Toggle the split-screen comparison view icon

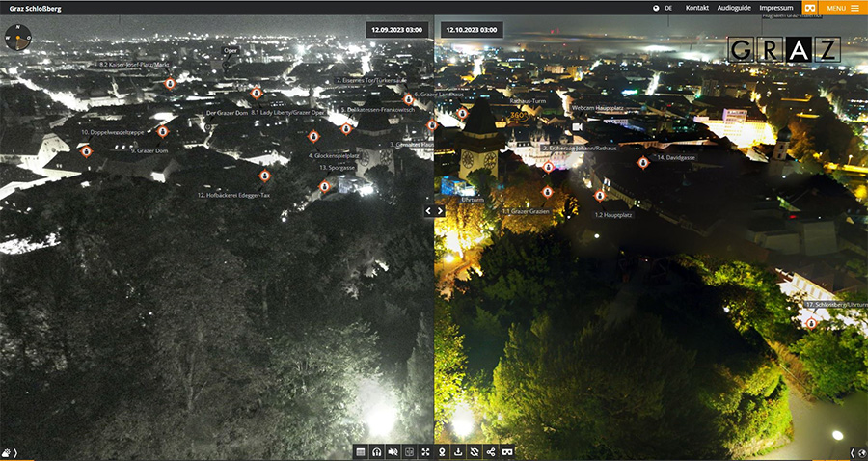click(410, 452)
